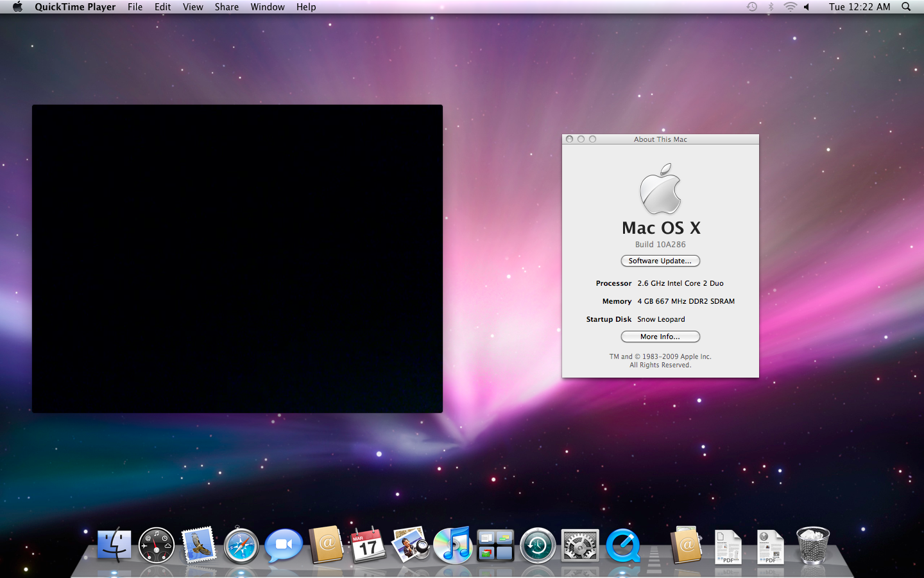Open the File menu

[x=135, y=7]
